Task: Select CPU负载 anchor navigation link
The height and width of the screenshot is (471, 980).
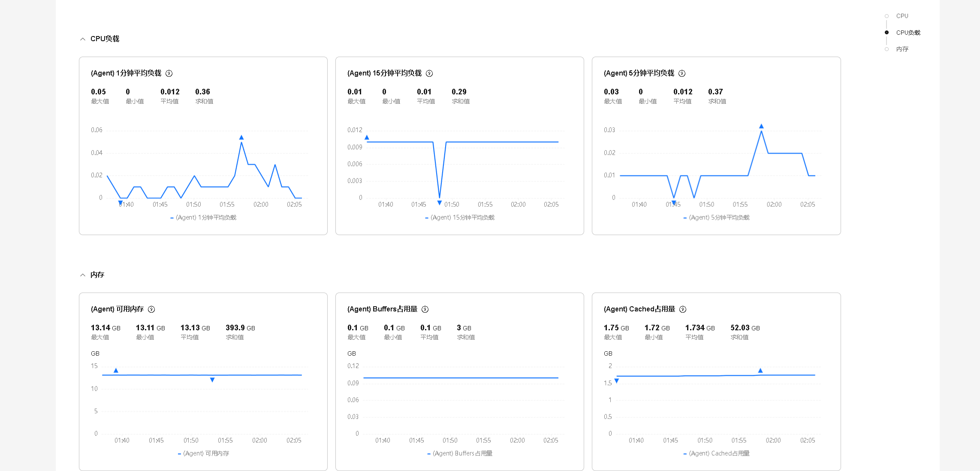Action: [908, 33]
